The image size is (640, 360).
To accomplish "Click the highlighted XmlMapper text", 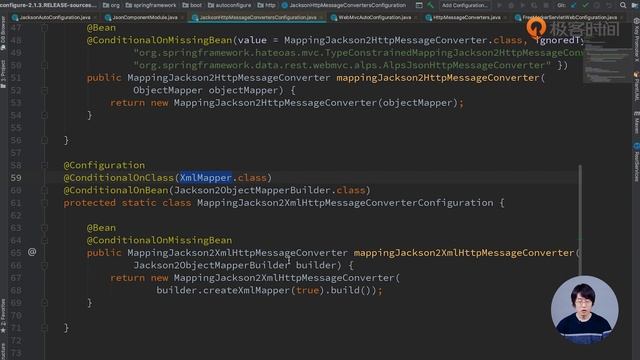I will pyautogui.click(x=206, y=178).
